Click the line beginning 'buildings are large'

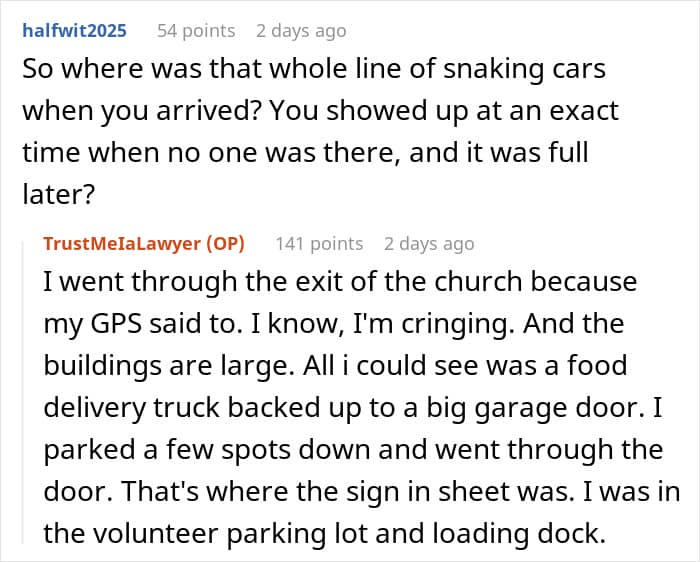[335, 366]
